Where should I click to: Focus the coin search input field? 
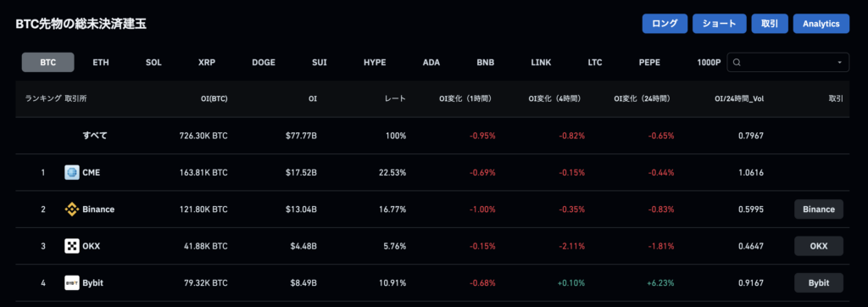787,63
